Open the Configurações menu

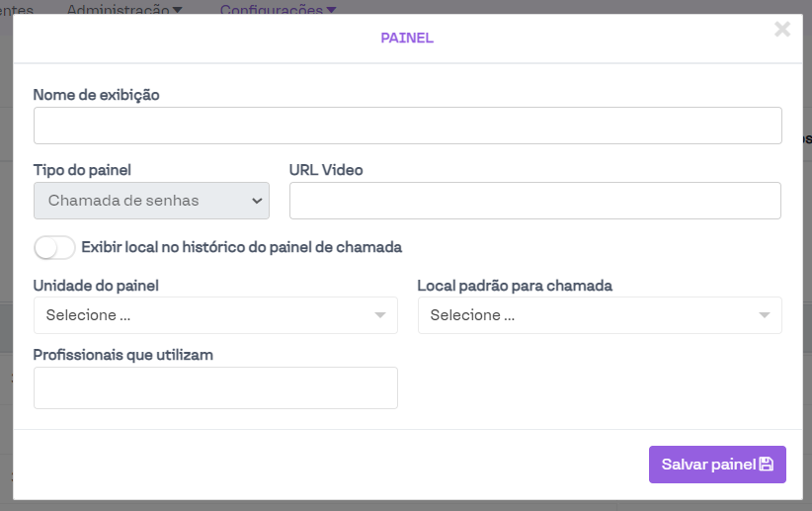[278, 9]
